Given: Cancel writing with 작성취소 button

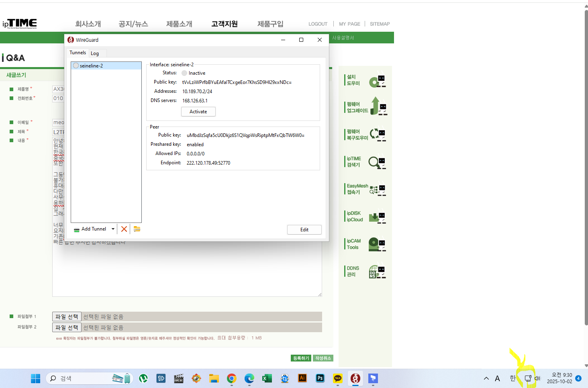Looking at the screenshot, I should [323, 358].
